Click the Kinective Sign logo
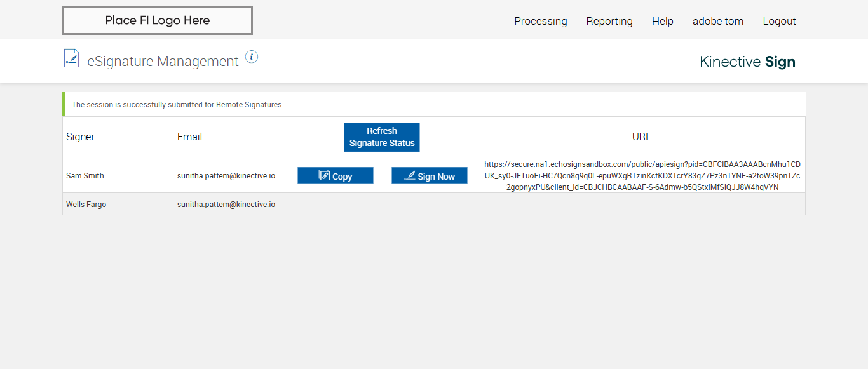The image size is (868, 369). [x=747, y=62]
